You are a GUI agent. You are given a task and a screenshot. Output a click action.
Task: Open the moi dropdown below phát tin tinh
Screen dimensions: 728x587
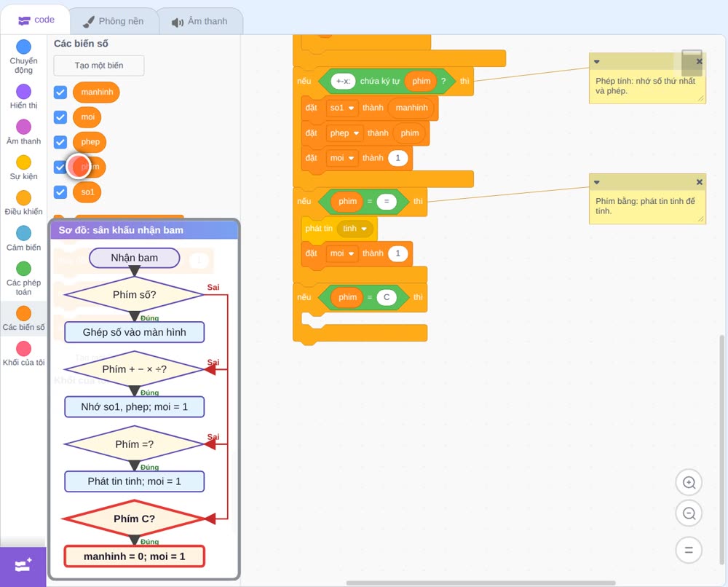[x=341, y=253]
